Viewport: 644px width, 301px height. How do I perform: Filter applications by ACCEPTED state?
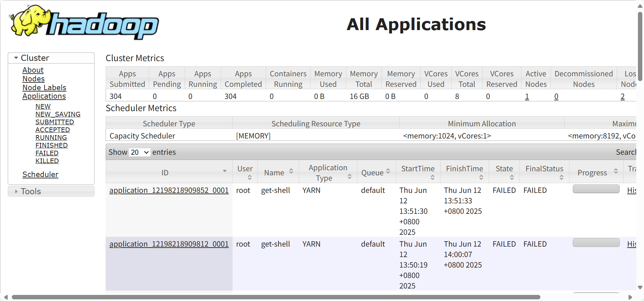tap(53, 130)
